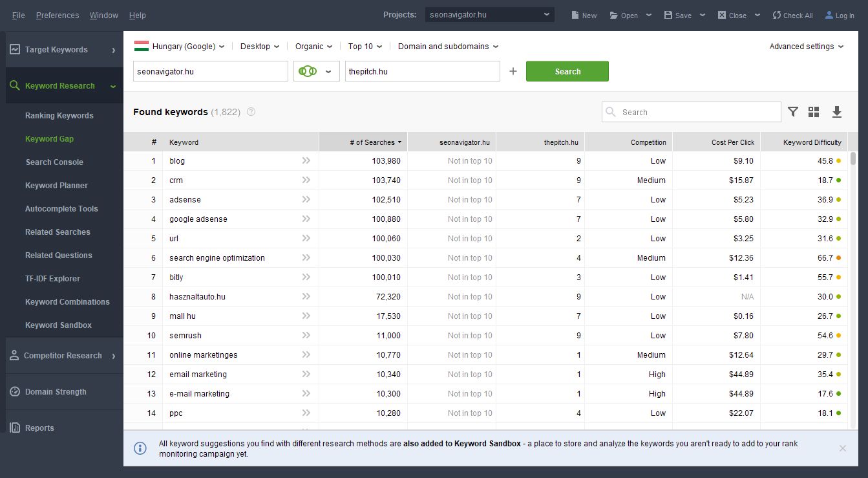Click double-arrow icon in crm row

click(x=306, y=180)
